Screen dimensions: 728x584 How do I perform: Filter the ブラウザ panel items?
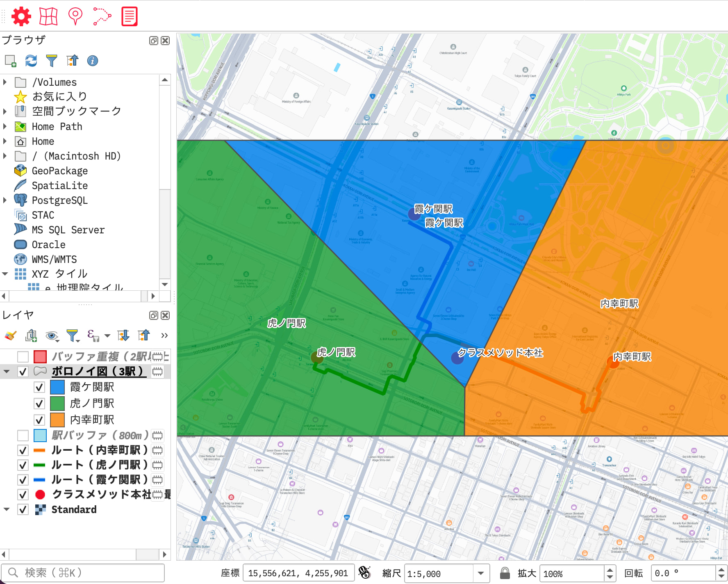[51, 61]
